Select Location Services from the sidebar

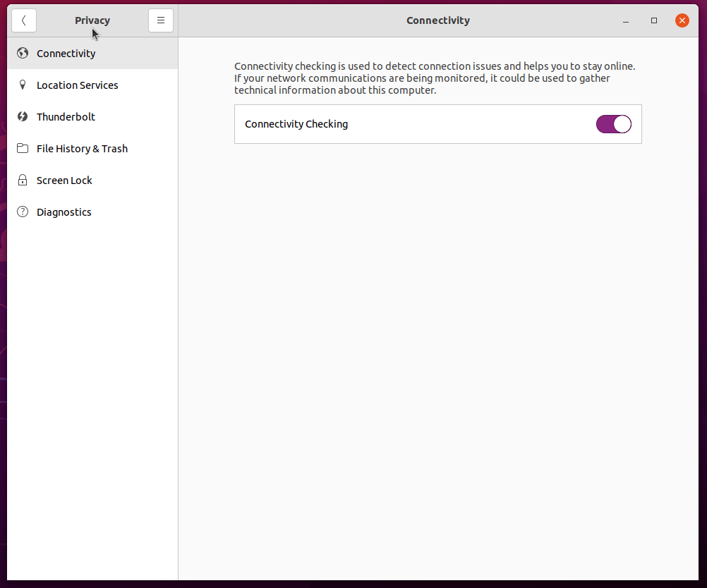coord(77,85)
